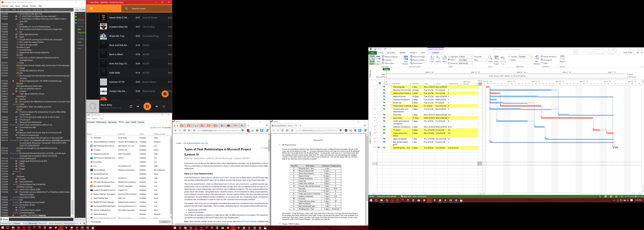Enable the Details checkbox
Screen dimensions: 644x230
pos(509,60)
